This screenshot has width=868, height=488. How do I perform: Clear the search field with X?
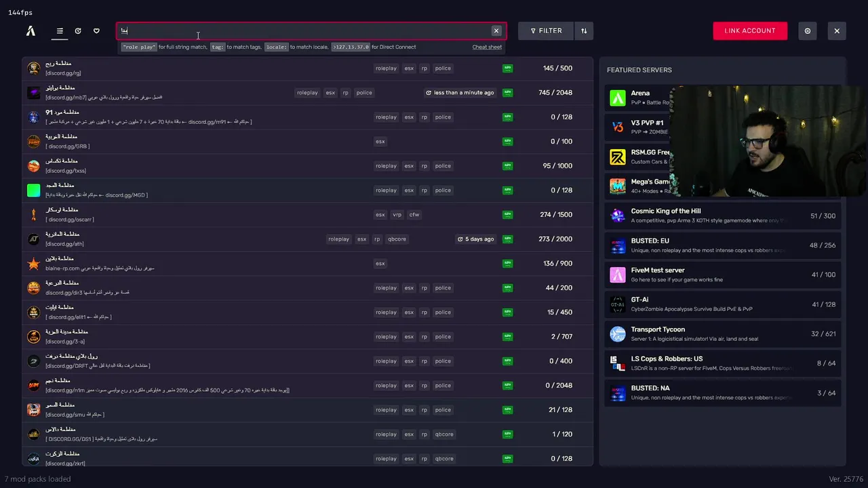pyautogui.click(x=496, y=30)
